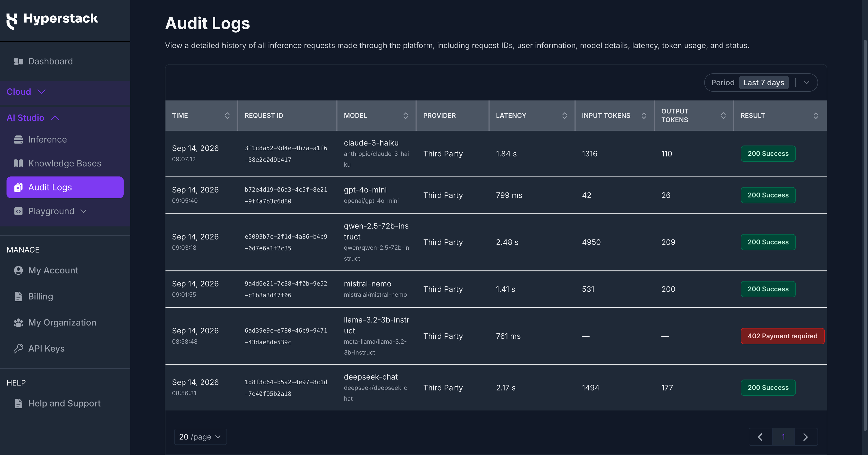Click the mistral-nemo model name

click(367, 284)
